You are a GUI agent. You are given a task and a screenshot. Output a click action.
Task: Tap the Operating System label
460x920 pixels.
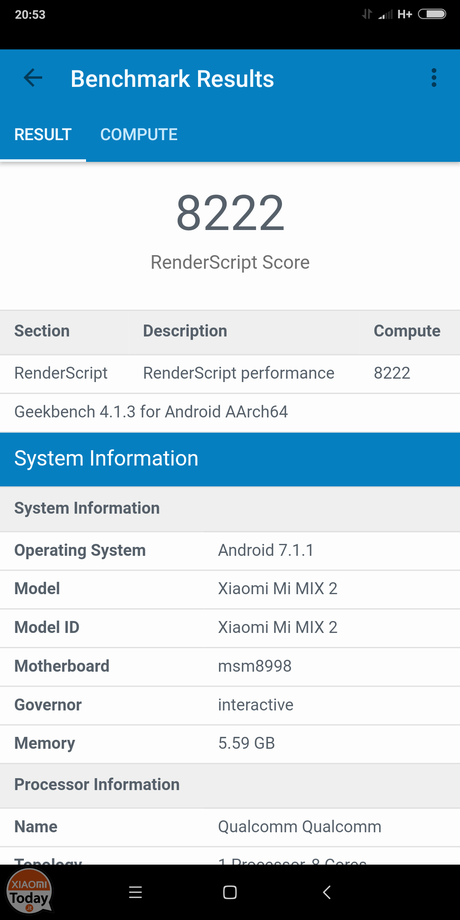pos(80,551)
